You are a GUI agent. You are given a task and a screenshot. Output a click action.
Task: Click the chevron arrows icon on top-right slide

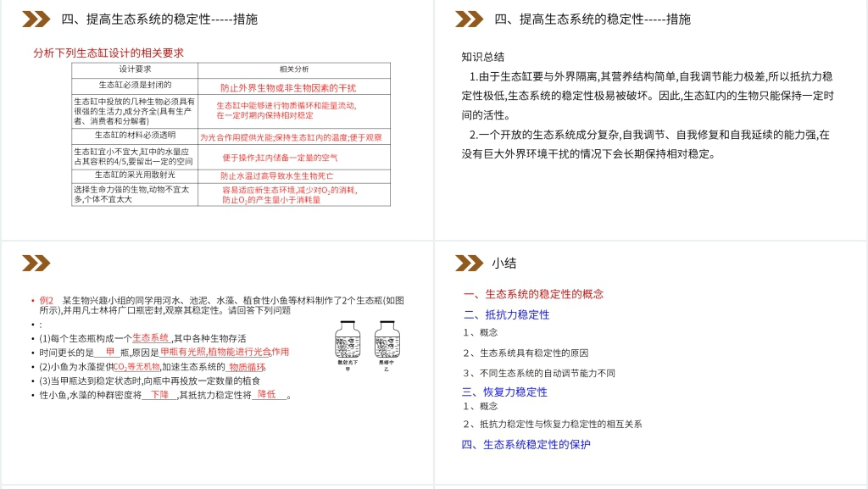(x=469, y=19)
